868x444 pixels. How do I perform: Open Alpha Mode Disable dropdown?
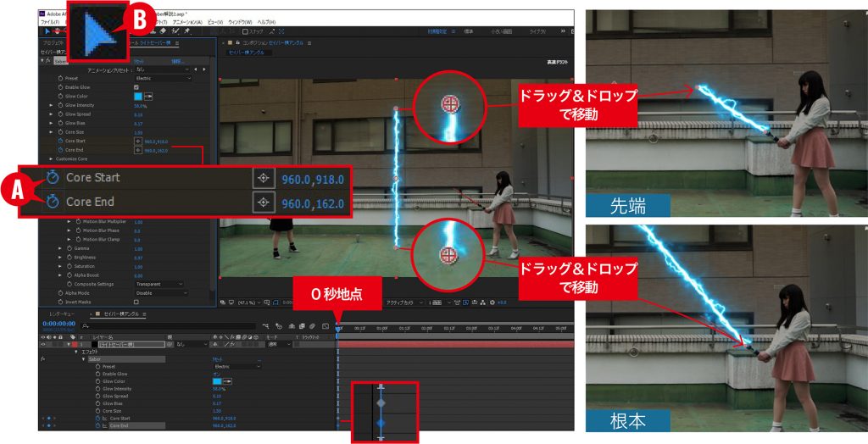click(x=161, y=293)
